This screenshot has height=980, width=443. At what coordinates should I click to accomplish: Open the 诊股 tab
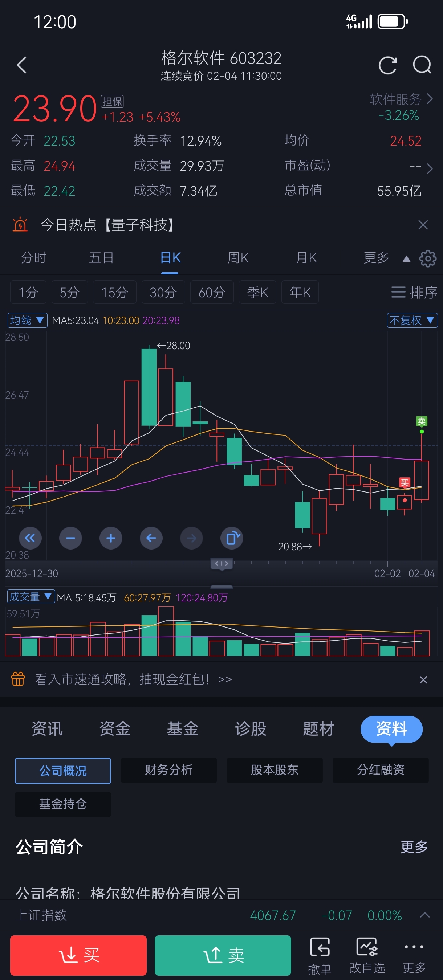coord(251,729)
